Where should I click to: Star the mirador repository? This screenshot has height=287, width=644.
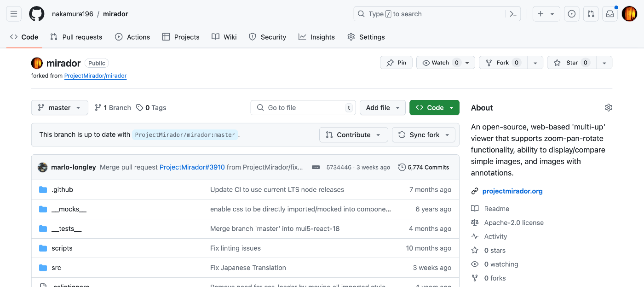click(x=572, y=63)
